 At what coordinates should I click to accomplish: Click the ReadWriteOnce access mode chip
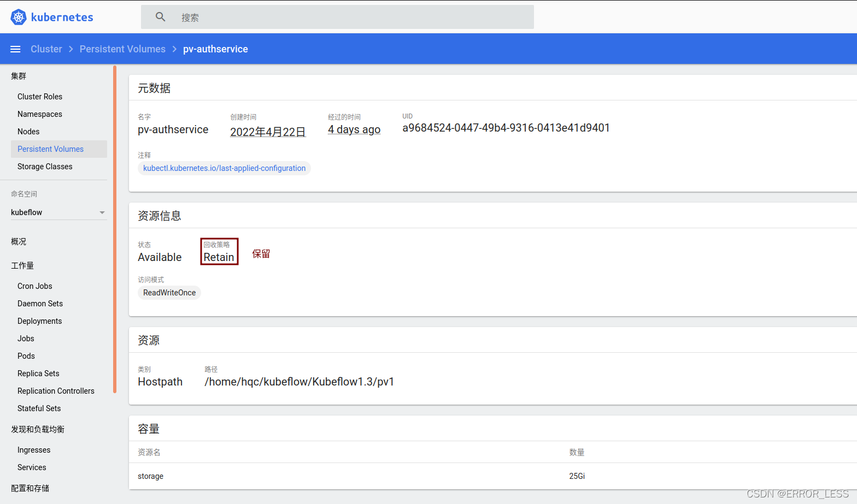click(169, 293)
